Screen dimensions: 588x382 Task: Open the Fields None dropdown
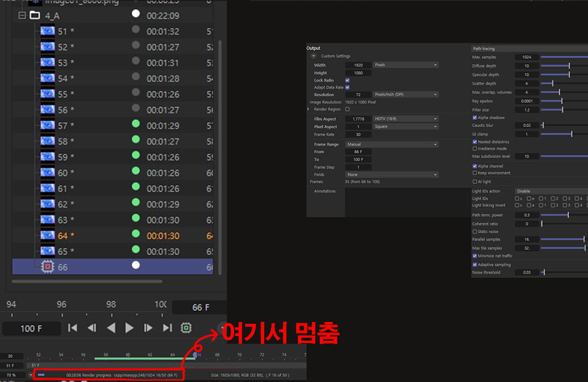(392, 175)
